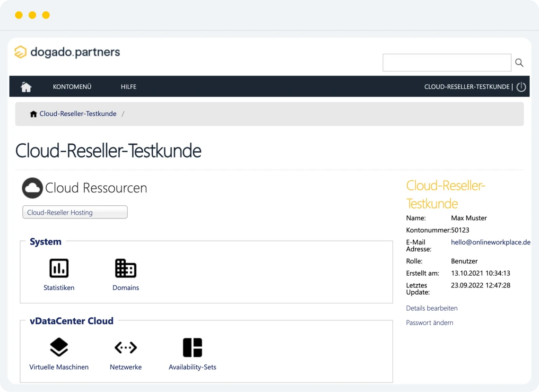
Task: Click the main Cloud-Reseller-Testkunde page title
Action: (x=108, y=151)
